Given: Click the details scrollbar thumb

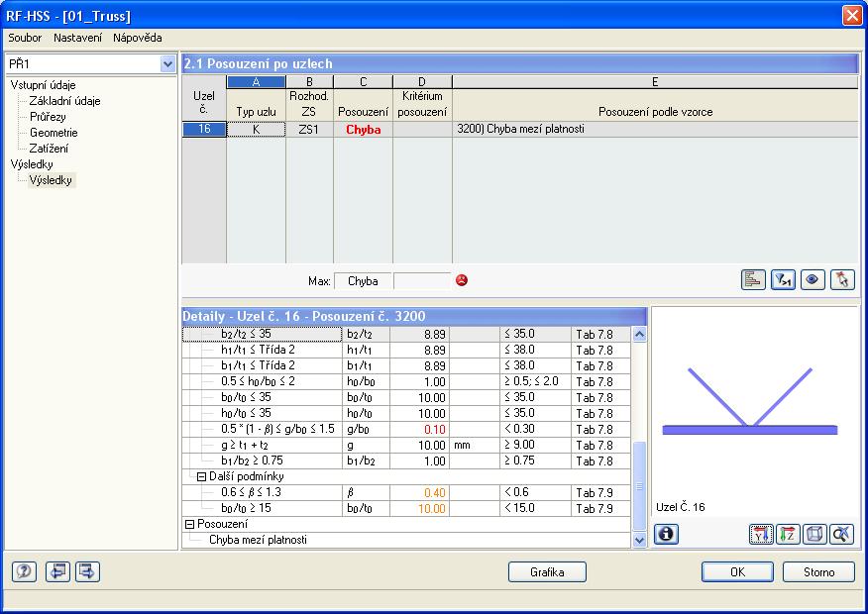Looking at the screenshot, I should (639, 485).
